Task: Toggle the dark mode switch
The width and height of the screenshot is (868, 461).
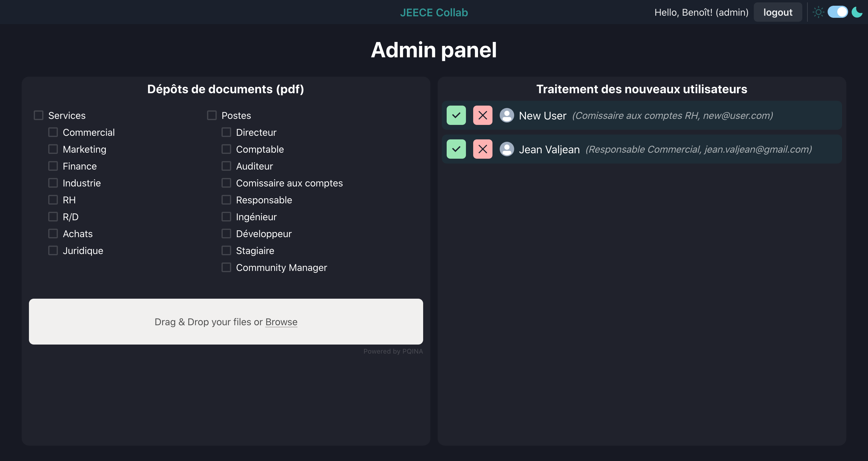Action: (837, 12)
